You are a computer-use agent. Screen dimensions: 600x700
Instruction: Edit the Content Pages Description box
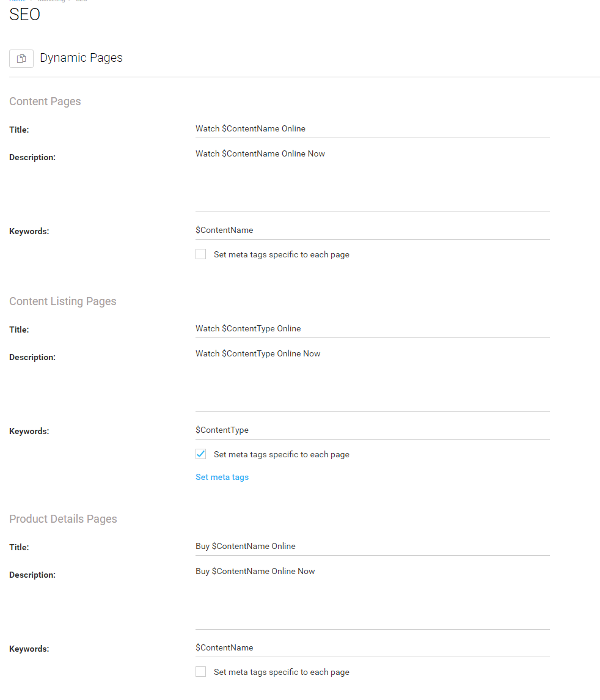[373, 179]
